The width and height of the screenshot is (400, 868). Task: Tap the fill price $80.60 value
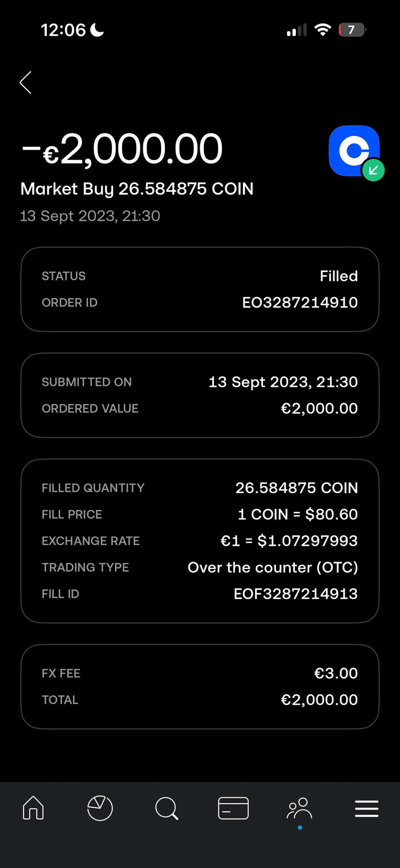[x=297, y=515]
